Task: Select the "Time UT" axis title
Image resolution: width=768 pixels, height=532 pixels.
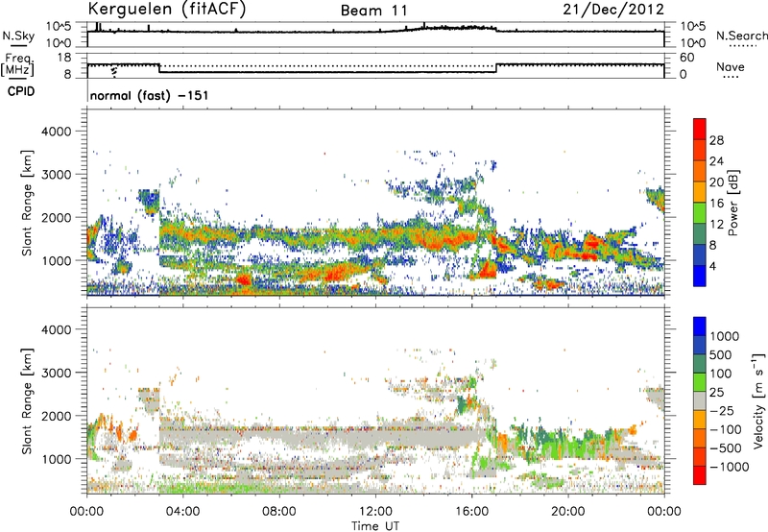Action: click(x=375, y=526)
